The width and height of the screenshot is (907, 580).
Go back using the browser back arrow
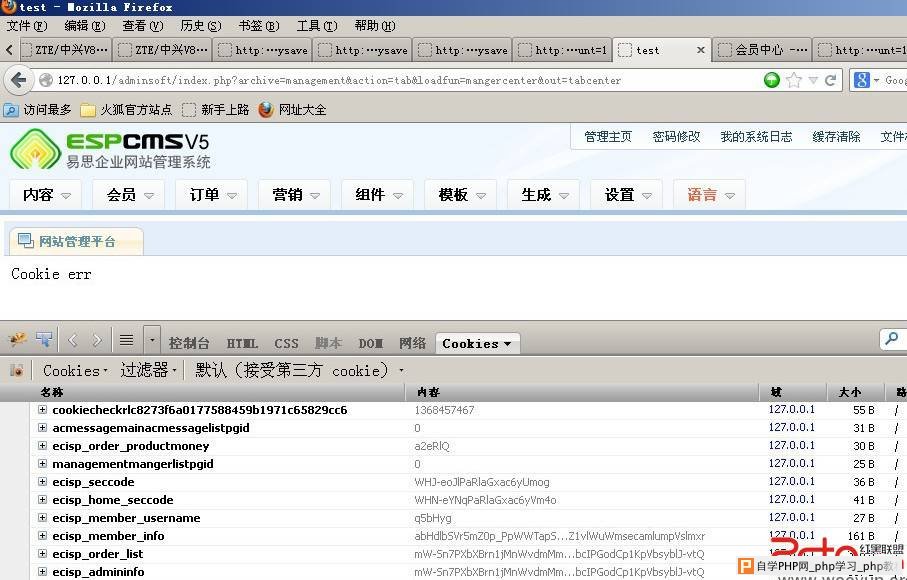click(x=19, y=80)
